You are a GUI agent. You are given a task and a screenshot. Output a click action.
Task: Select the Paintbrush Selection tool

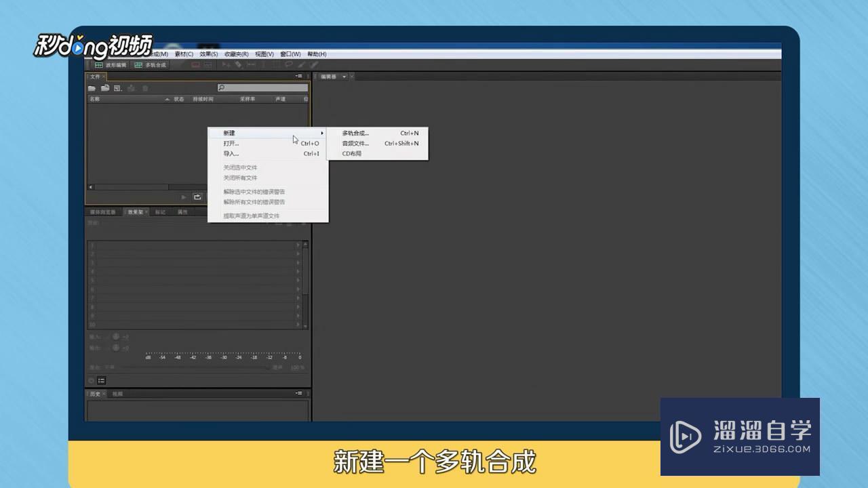pyautogui.click(x=301, y=64)
